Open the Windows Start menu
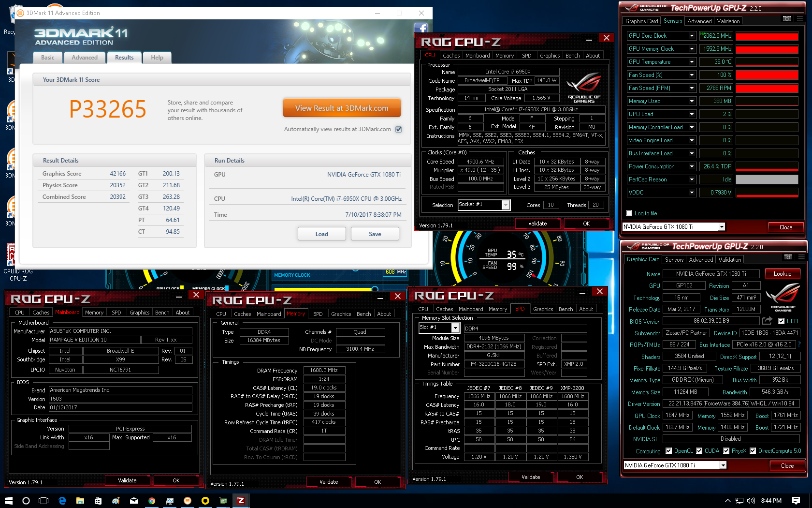Viewport: 812px width, 508px height. pos(8,501)
